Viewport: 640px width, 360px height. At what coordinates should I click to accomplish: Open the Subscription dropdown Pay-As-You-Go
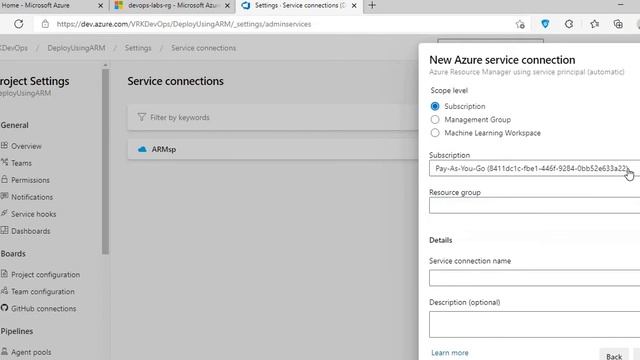(534, 169)
